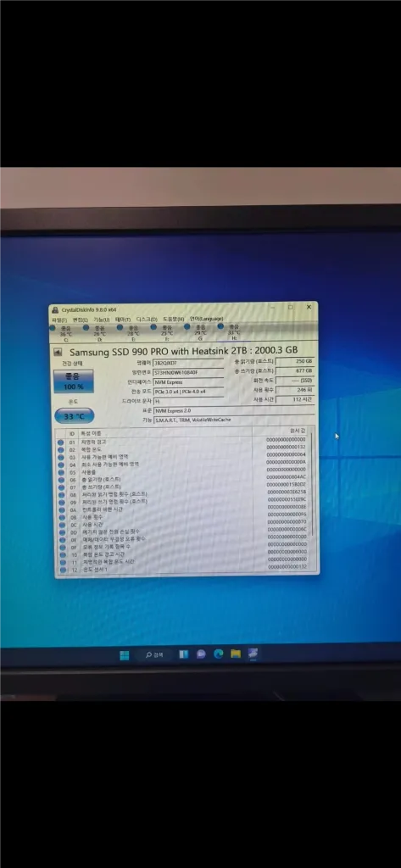Click the drive letter field H:
401x868 pixels.
pos(188,401)
